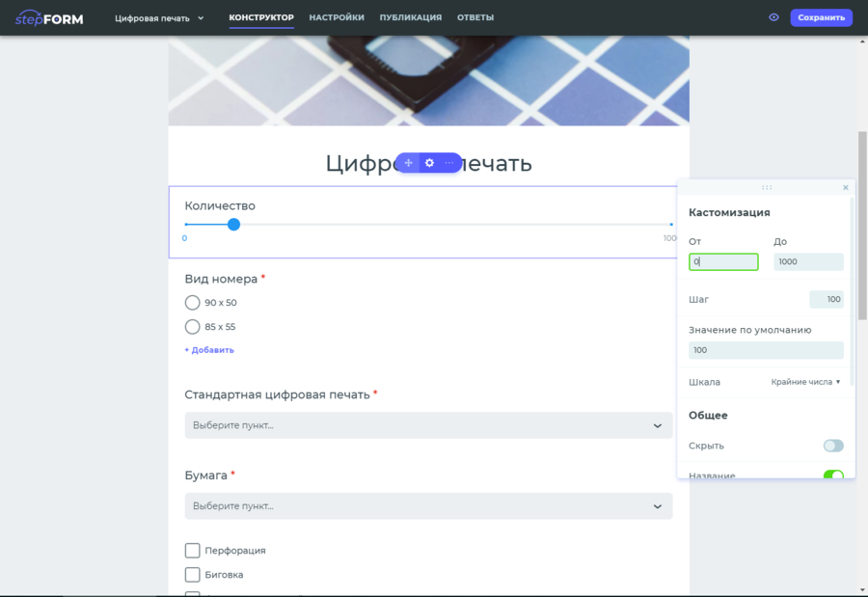Click the page vertical scrollbar thumb

coord(862,226)
